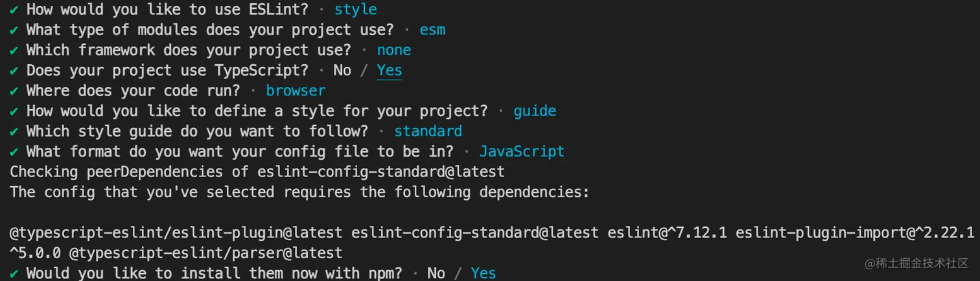Viewport: 980px width, 281px height.
Task: Select 'No' on the TypeScript question
Action: [x=342, y=70]
